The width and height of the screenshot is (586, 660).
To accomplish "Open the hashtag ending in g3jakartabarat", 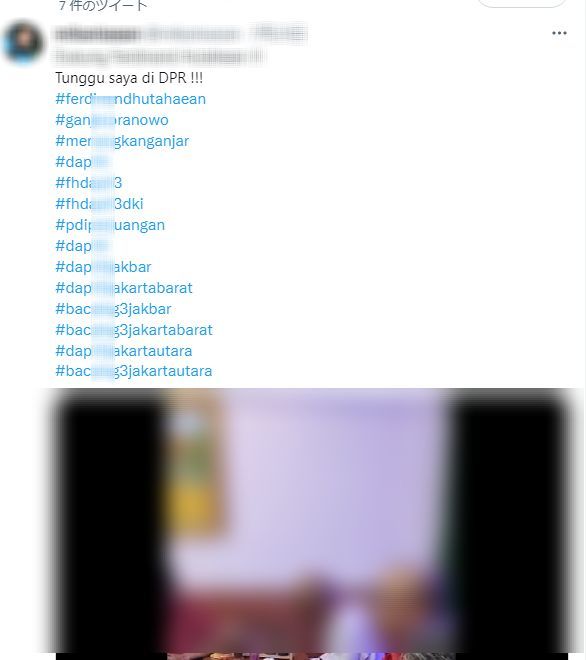I will [x=134, y=330].
